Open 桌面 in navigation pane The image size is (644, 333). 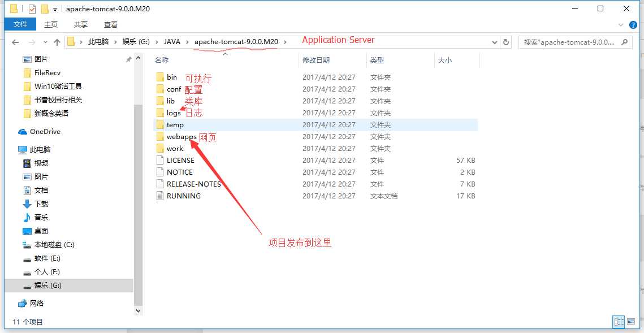click(x=36, y=231)
